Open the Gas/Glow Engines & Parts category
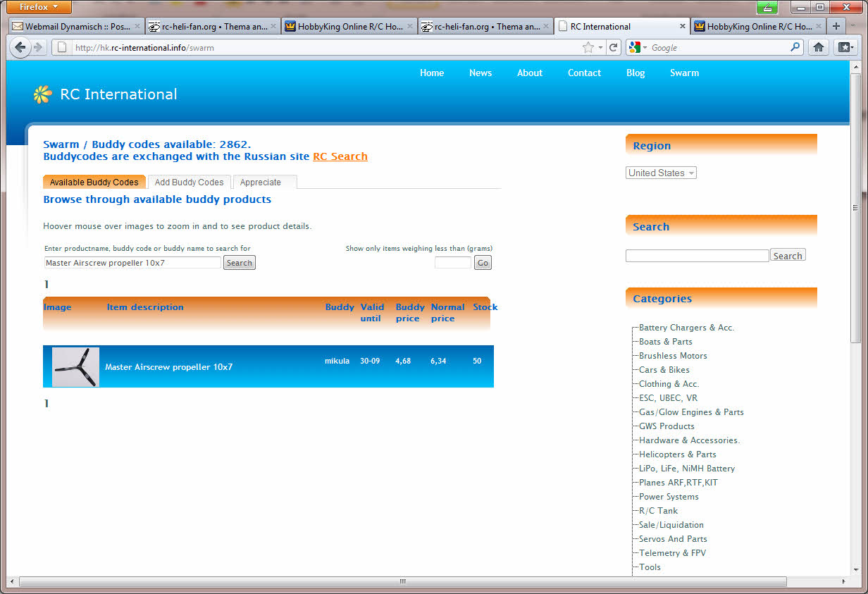 (691, 412)
